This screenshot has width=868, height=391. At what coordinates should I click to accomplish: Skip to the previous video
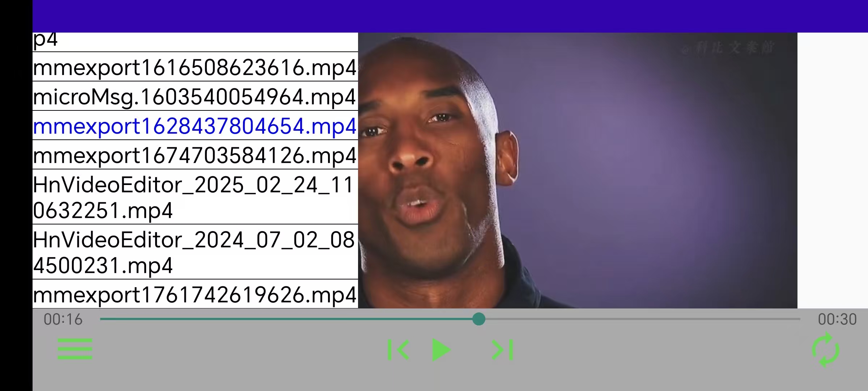(398, 350)
